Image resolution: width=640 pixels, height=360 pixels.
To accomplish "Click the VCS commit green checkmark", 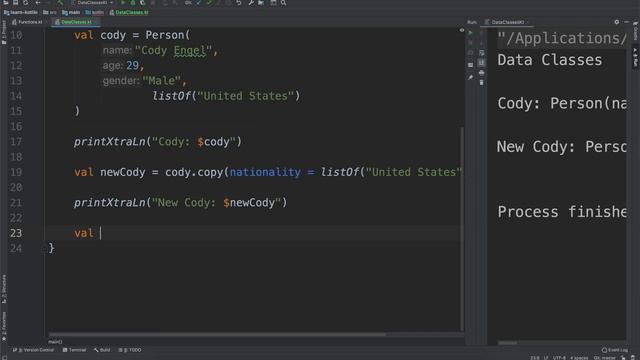I will click(209, 2).
